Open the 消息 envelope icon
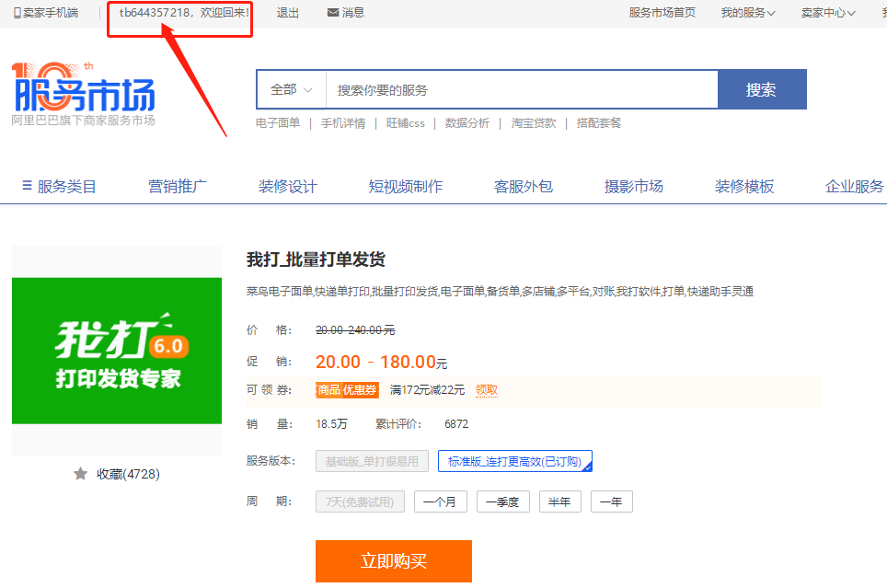 tap(332, 12)
